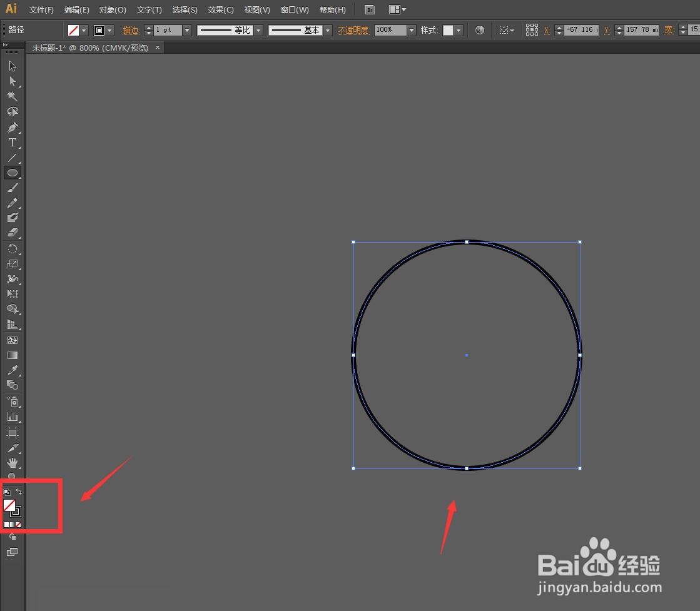This screenshot has width=700, height=611.
Task: Open the Arrange Documents dropdown
Action: point(397,9)
